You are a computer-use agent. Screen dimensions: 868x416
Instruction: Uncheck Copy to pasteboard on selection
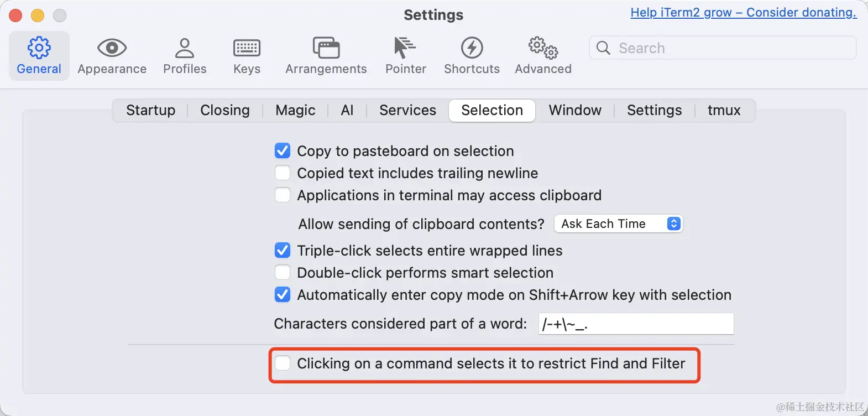(283, 150)
